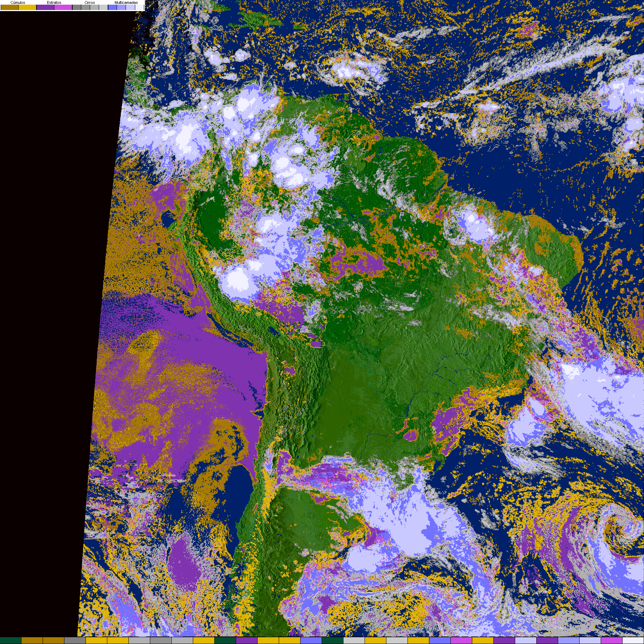This screenshot has width=644, height=644.
Task: Click the Multicamadas legend label
Action: [126, 3]
